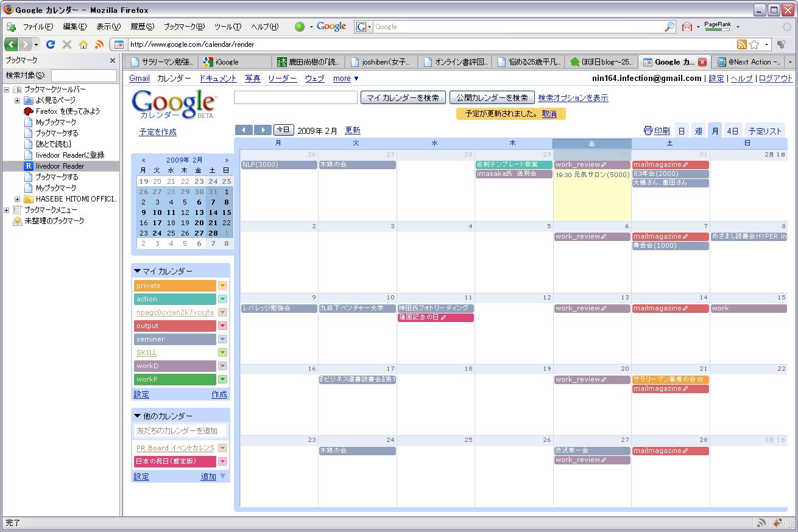Switch to the iGoogle tab
Image resolution: width=798 pixels, height=532 pixels.
pos(236,62)
